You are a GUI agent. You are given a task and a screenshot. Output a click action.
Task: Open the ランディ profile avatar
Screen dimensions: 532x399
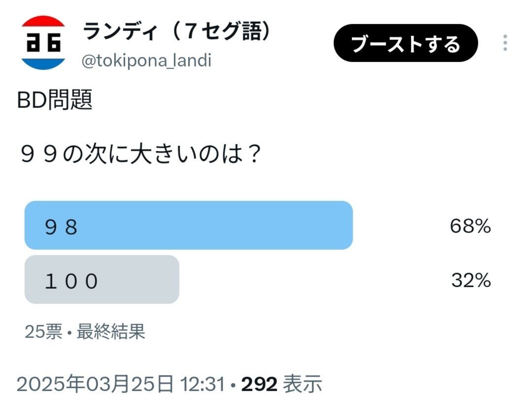click(x=43, y=42)
